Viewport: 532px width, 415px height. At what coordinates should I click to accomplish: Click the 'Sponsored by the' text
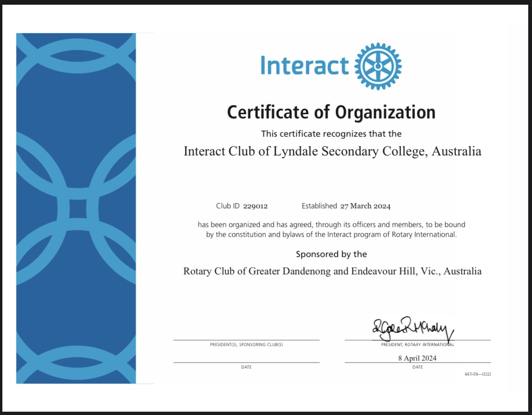(331, 254)
